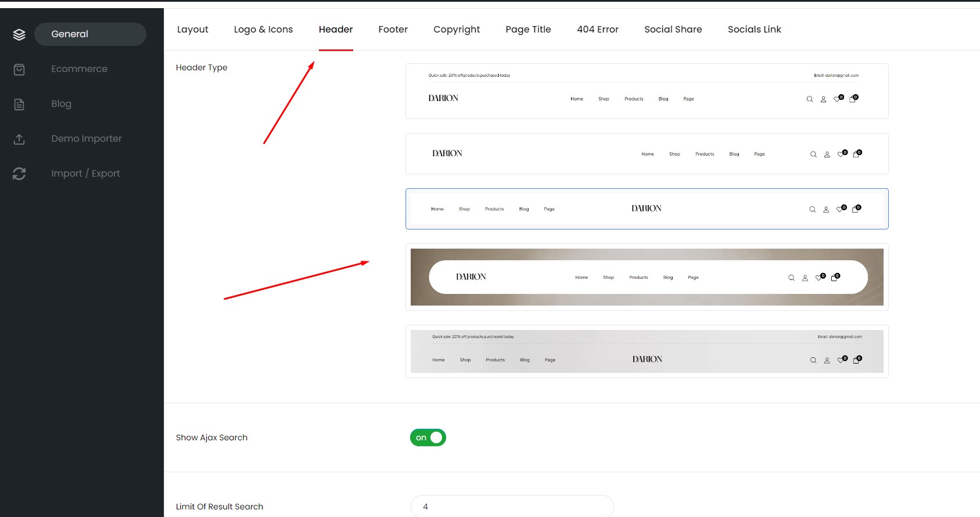Switch to the Social Share tab
Viewport: 980px width, 517px height.
[673, 30]
